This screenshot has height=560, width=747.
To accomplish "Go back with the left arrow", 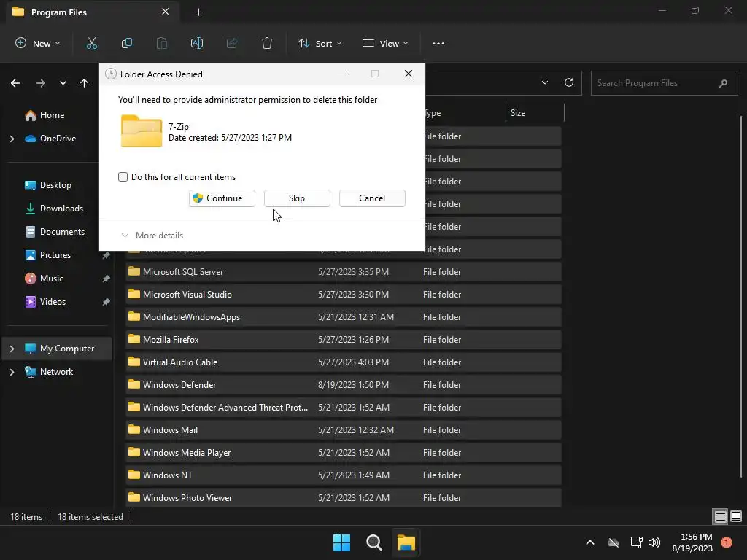I will point(15,83).
